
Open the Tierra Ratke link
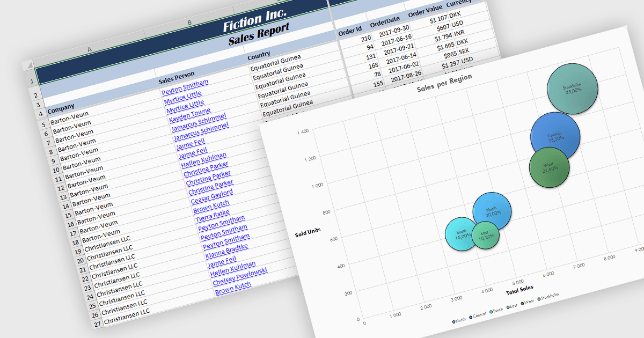pyautogui.click(x=212, y=217)
